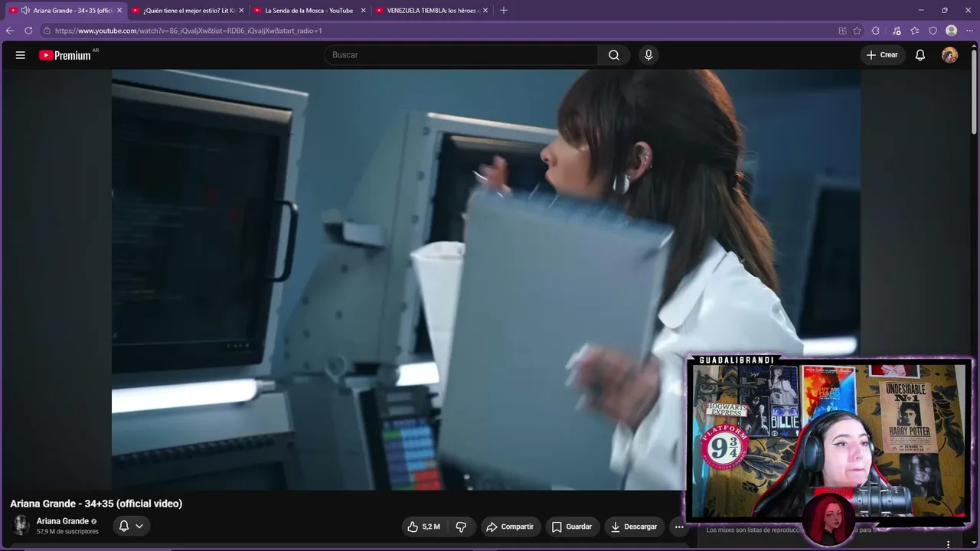980x551 pixels.
Task: Open options dots below the webcam overlay
Action: (x=949, y=544)
